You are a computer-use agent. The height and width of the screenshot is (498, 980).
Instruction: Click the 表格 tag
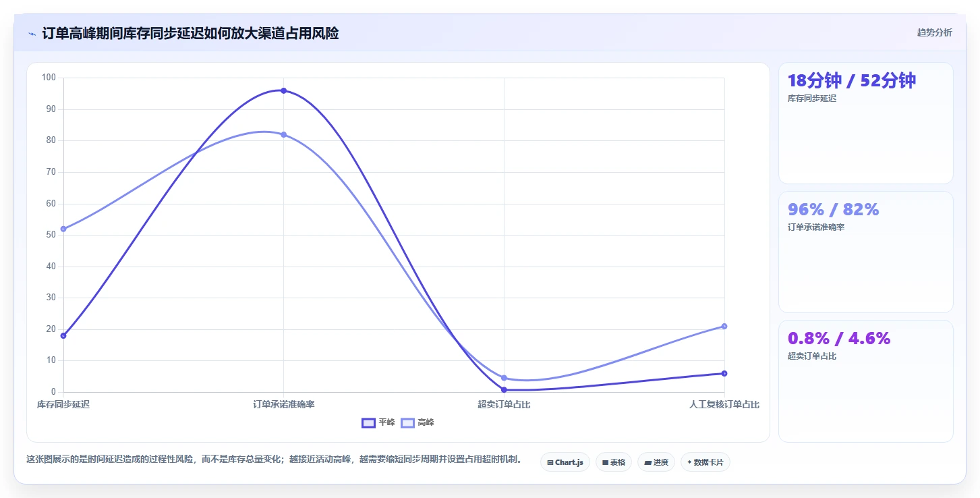coord(614,462)
